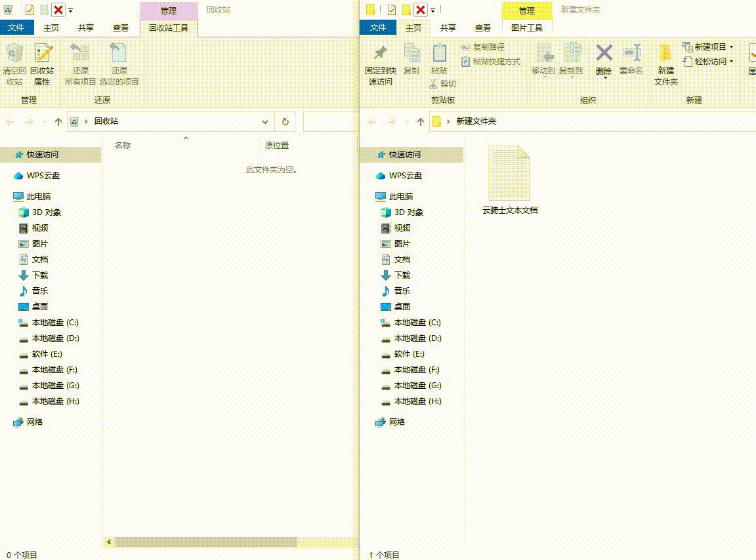The height and width of the screenshot is (560, 756).
Task: Switch to 查看 tab in 回收站 window
Action: pyautogui.click(x=120, y=28)
